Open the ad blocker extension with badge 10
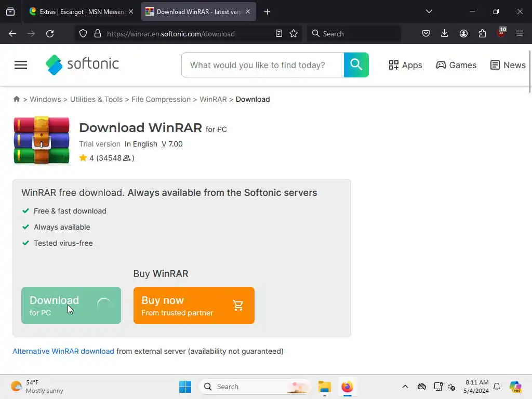 (x=501, y=33)
